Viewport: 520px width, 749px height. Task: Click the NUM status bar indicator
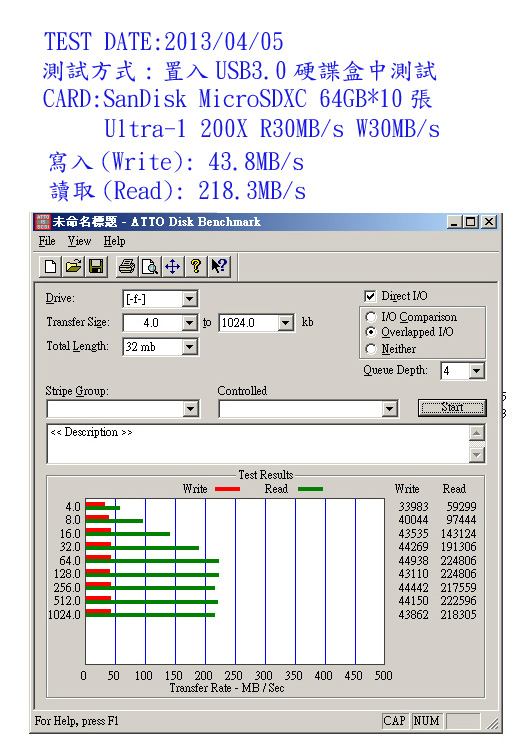click(426, 721)
